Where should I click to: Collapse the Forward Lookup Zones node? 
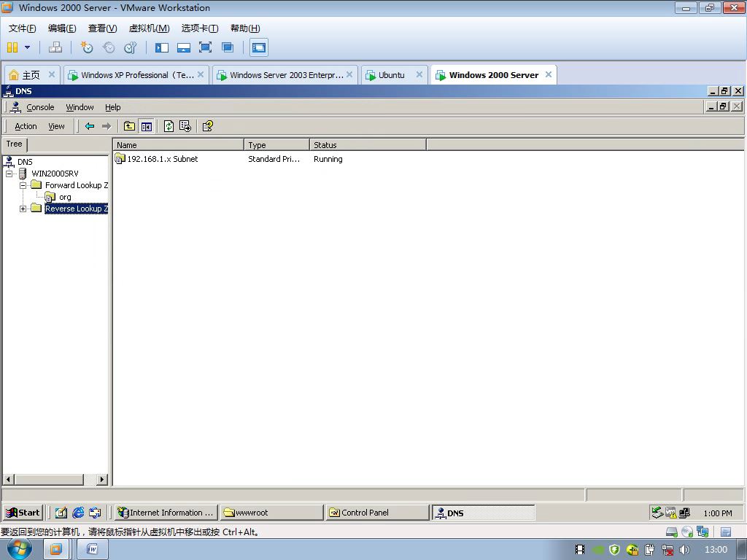point(23,185)
